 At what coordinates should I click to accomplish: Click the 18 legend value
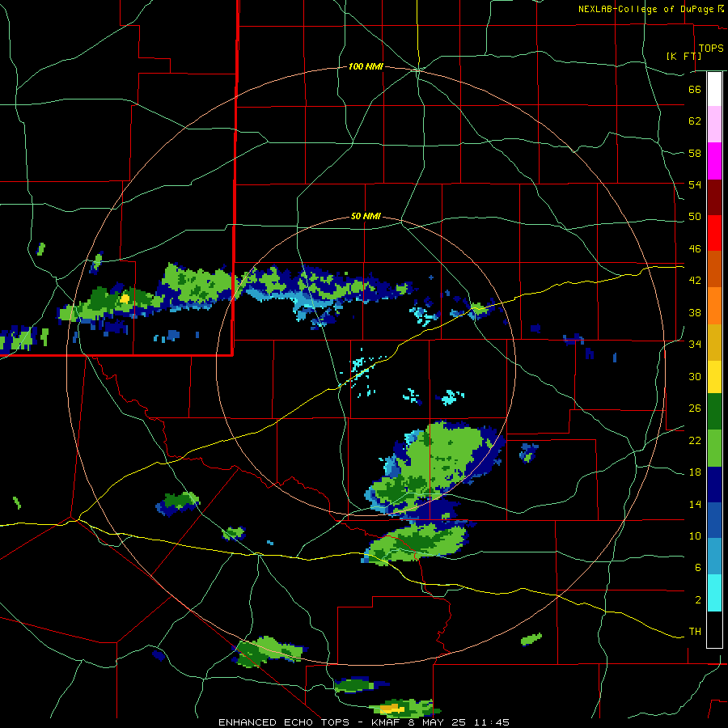[x=695, y=472]
